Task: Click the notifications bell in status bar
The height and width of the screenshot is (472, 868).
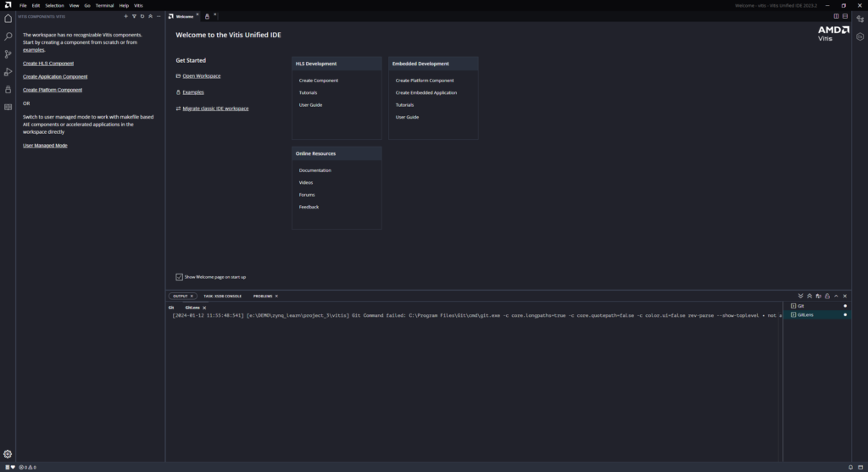Action: [851, 468]
